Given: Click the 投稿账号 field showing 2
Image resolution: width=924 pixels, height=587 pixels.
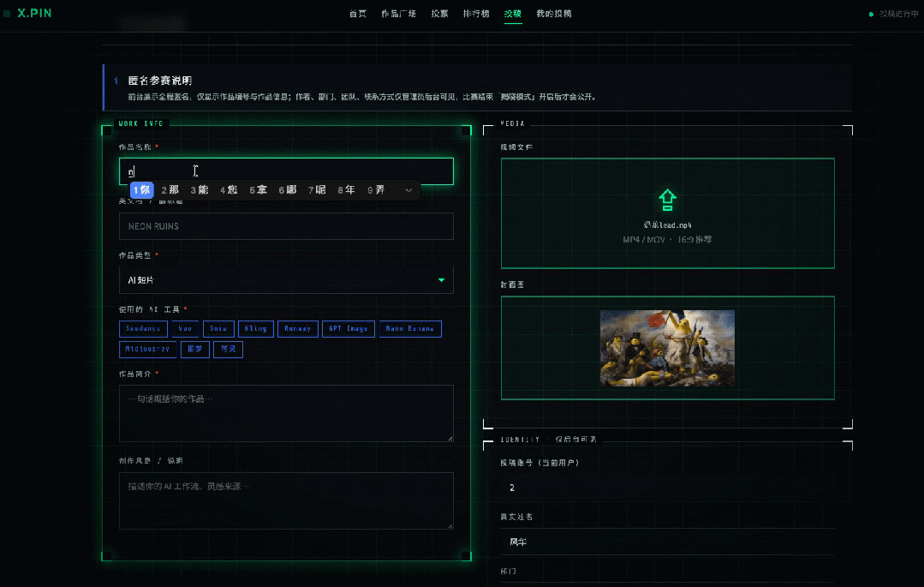Looking at the screenshot, I should point(668,488).
